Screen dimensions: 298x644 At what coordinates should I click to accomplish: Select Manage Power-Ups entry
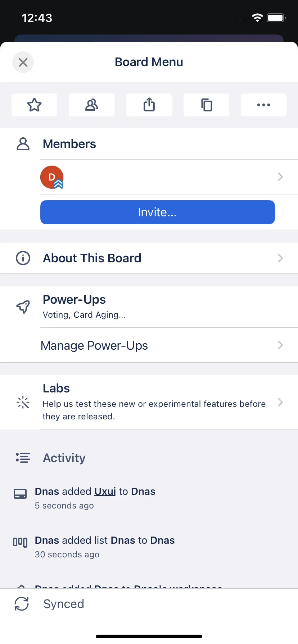tap(149, 345)
